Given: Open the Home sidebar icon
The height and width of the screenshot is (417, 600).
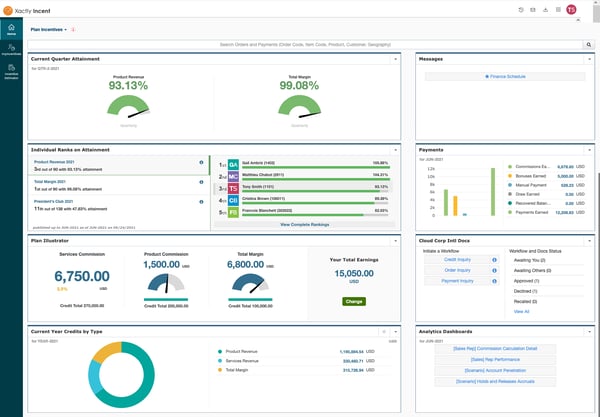Looking at the screenshot, I should pyautogui.click(x=11, y=31).
